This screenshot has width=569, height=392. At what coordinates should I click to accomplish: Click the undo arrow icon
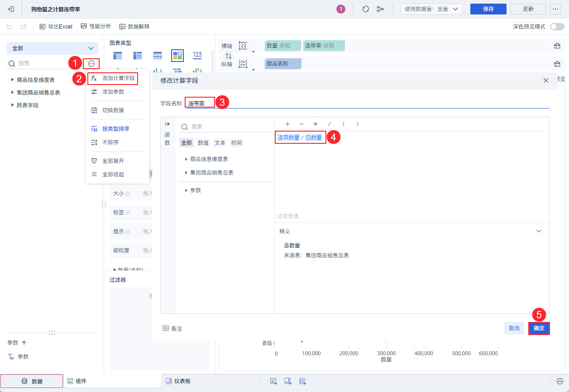(x=10, y=27)
